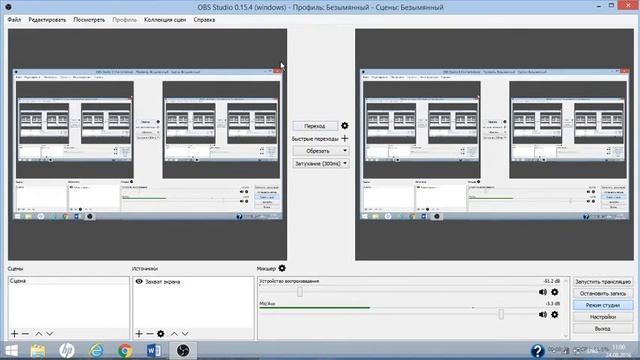Click the mixer panel scrollbar
This screenshot has width=640, height=360.
point(566,308)
